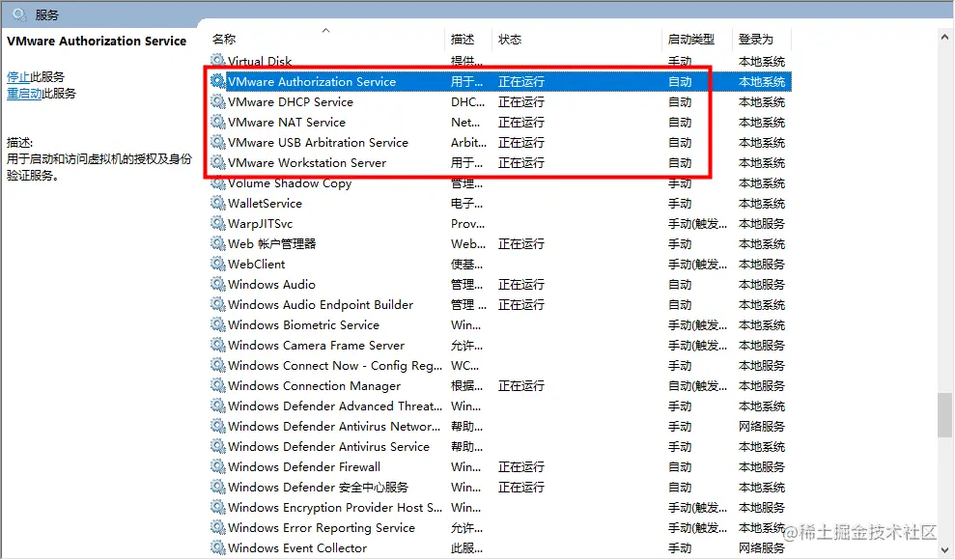Select VMware USB Arbitration Service name
Viewport: 955px width, 560px height.
[318, 143]
